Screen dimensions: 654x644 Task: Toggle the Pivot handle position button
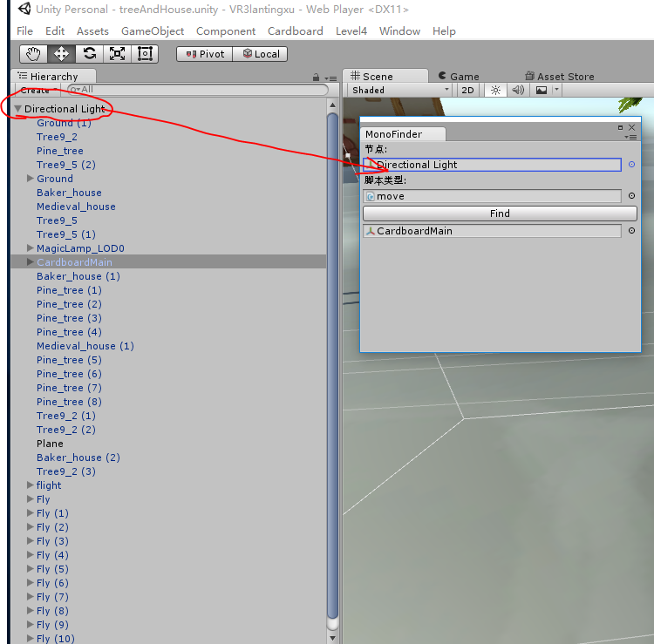pos(204,54)
